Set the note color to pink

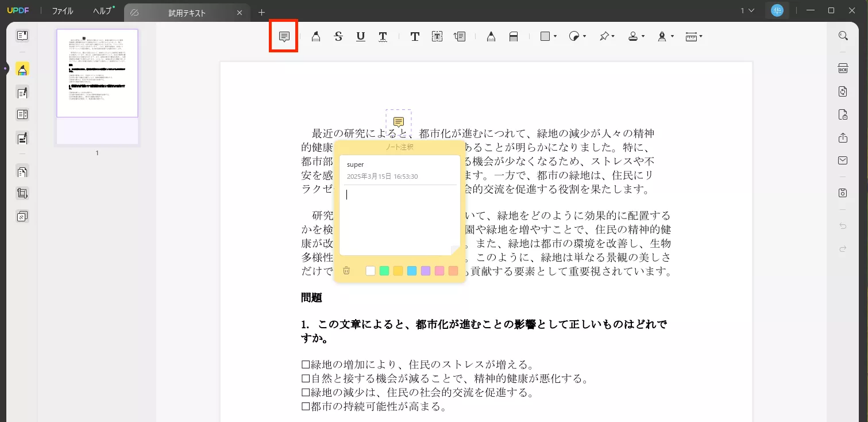(x=439, y=271)
